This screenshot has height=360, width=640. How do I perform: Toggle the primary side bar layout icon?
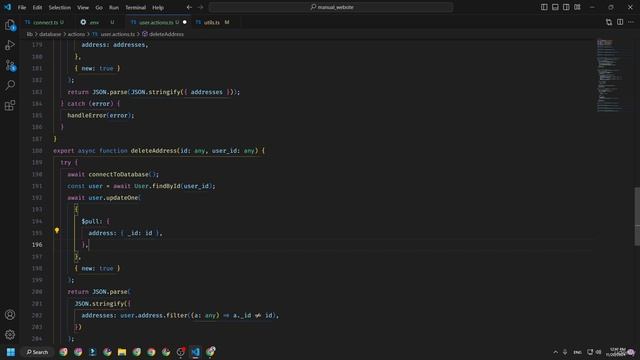pos(544,7)
